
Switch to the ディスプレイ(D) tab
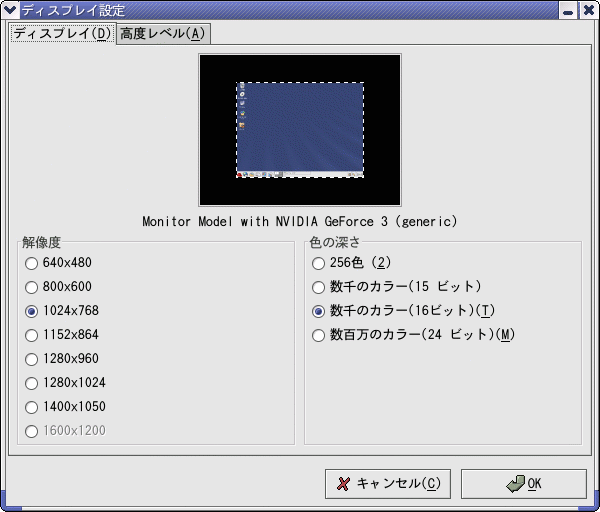(x=62, y=34)
